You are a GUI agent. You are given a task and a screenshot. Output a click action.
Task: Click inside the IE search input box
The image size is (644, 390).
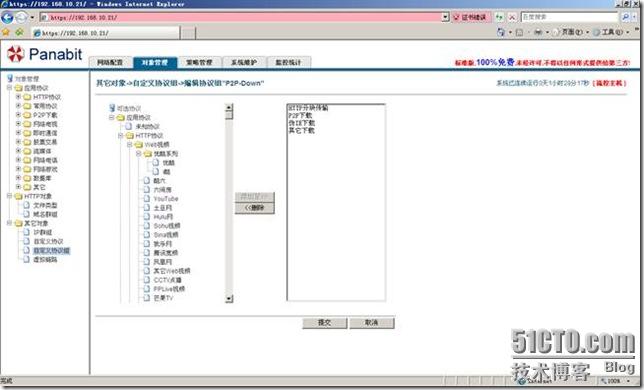[x=569, y=17]
